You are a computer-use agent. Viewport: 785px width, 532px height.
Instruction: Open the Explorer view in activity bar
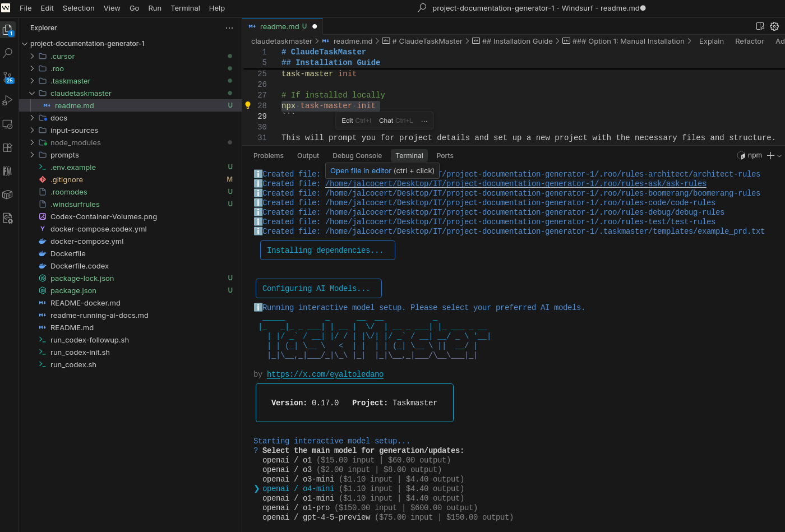pyautogui.click(x=8, y=30)
